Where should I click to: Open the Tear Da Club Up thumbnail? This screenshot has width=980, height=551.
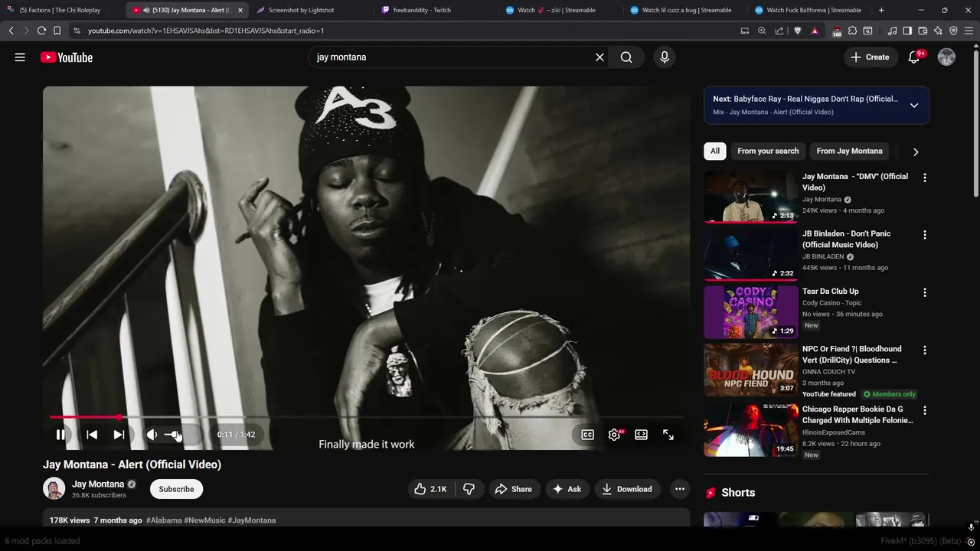tap(750, 311)
